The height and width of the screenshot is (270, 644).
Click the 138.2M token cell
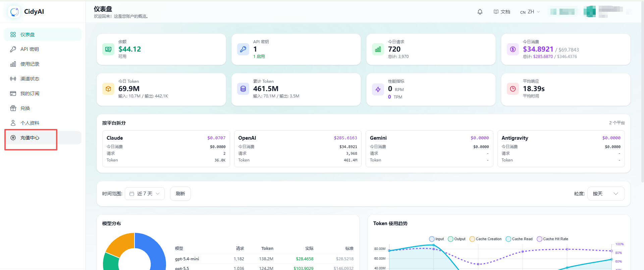coord(266,259)
